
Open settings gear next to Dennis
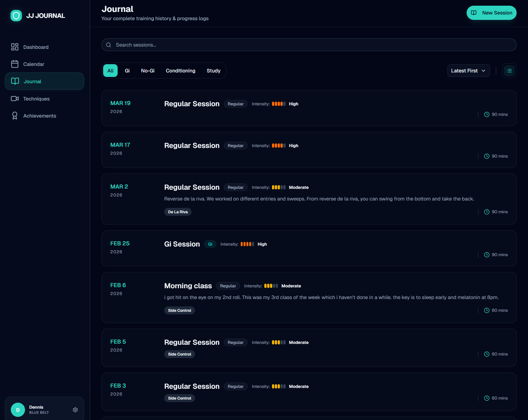point(75,410)
